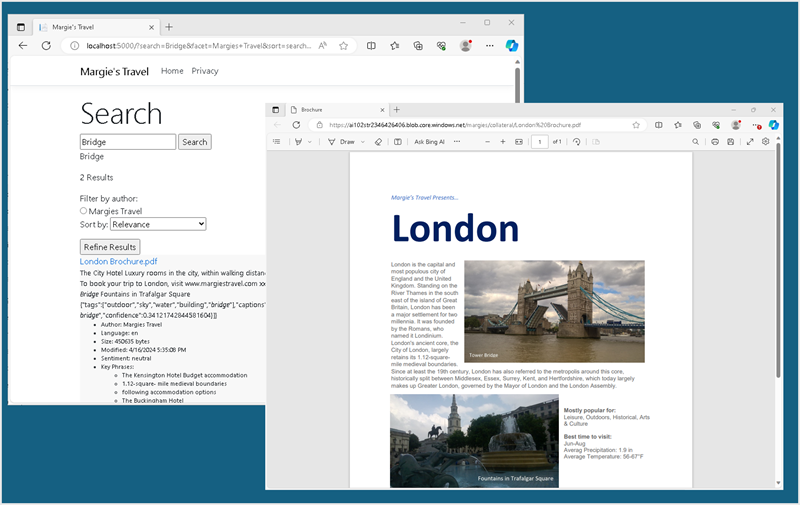Image resolution: width=800 pixels, height=505 pixels.
Task: Zoom in the London brochure PDF
Action: 503,142
